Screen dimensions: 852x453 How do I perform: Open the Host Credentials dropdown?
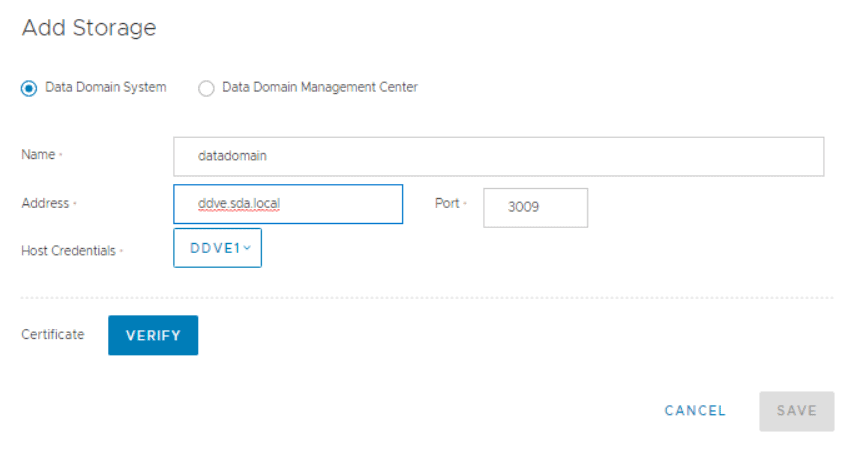tap(217, 248)
